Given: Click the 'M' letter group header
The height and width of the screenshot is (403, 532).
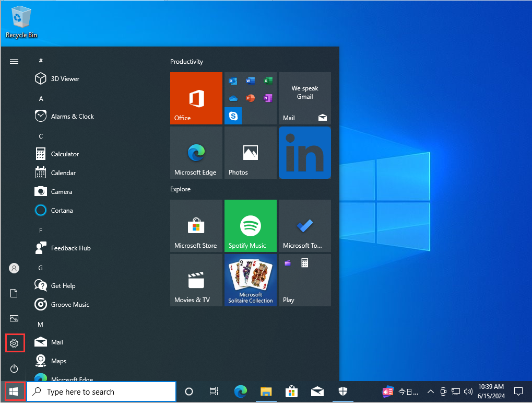Looking at the screenshot, I should [x=41, y=325].
